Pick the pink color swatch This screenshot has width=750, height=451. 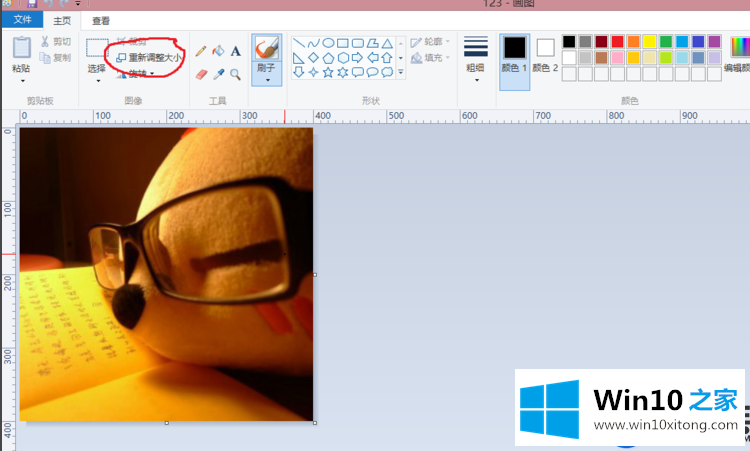pyautogui.click(x=618, y=58)
